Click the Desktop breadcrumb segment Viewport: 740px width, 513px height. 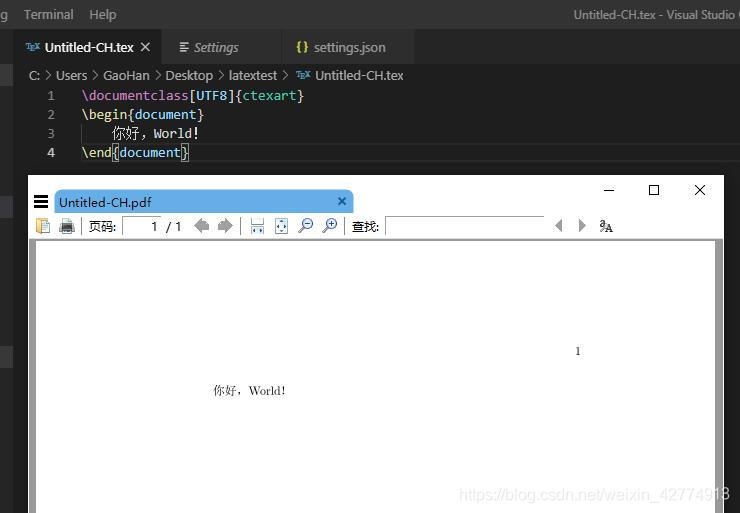pyautogui.click(x=189, y=76)
